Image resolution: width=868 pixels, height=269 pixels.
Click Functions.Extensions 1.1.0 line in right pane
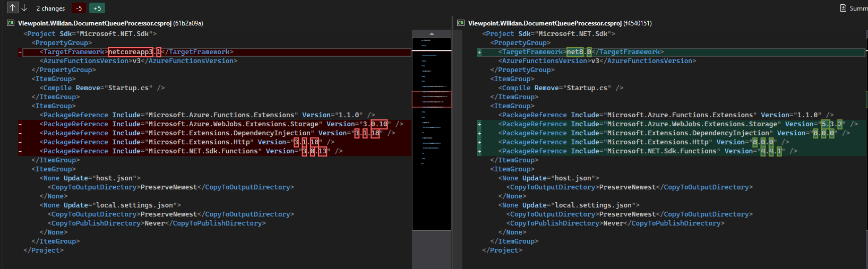coord(666,115)
